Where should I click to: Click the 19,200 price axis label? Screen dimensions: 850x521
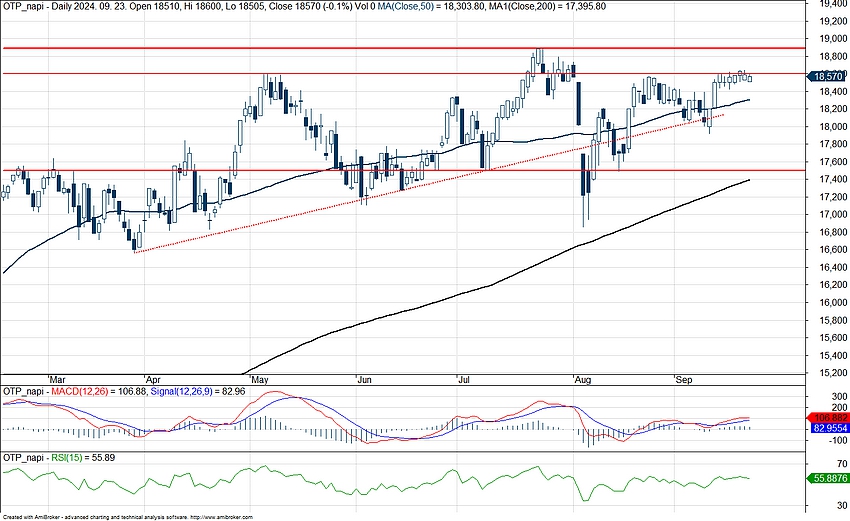coord(834,21)
